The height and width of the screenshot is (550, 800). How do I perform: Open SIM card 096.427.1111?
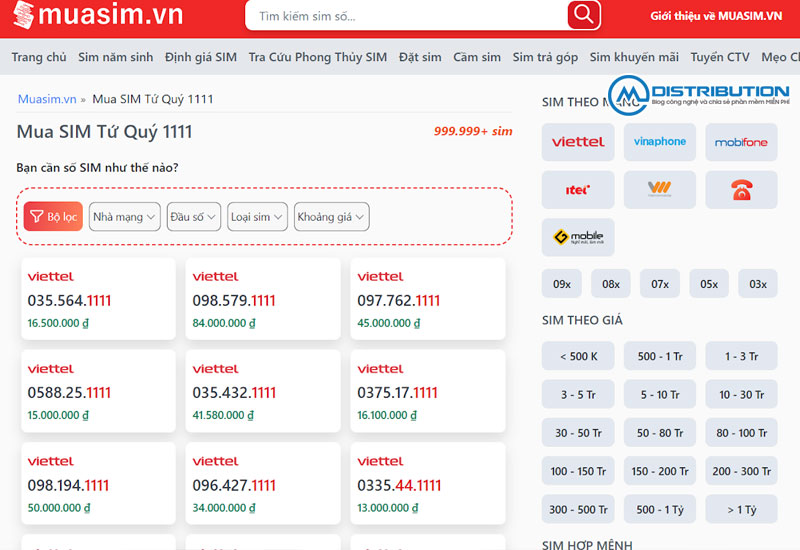(263, 483)
